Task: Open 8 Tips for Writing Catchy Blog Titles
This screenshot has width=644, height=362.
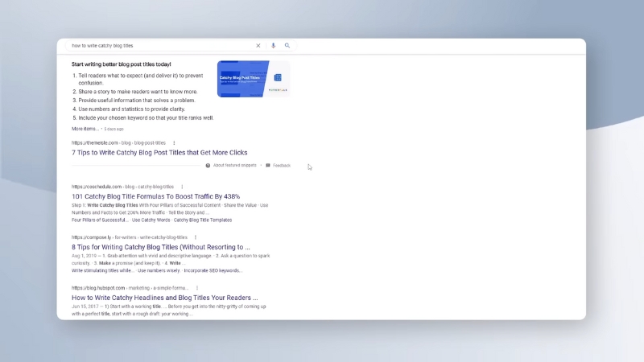Action: point(160,247)
